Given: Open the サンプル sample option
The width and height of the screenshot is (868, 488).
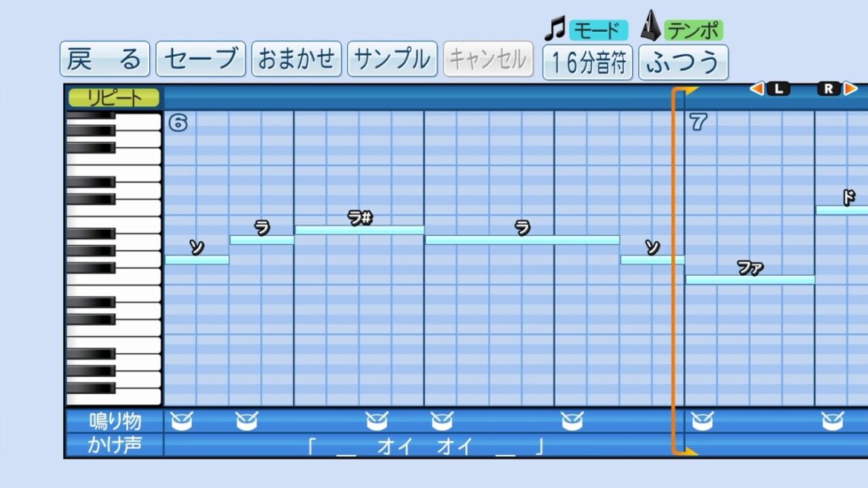Looking at the screenshot, I should click(392, 59).
